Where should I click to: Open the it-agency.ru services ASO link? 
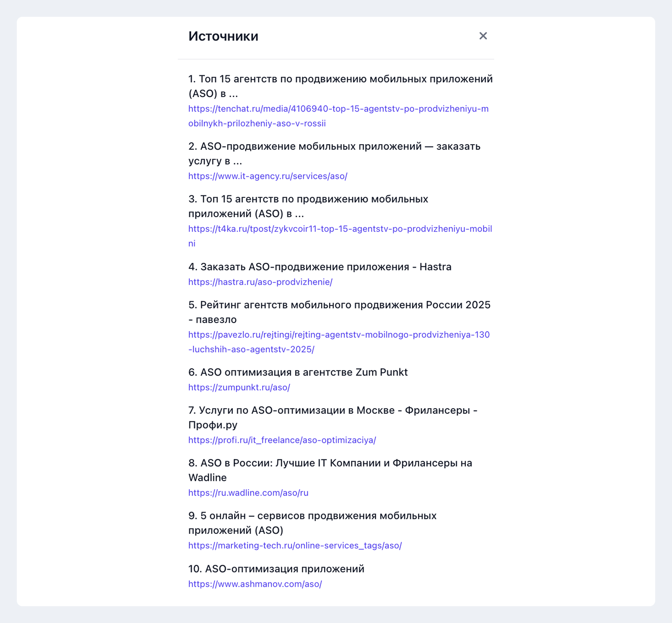pyautogui.click(x=268, y=176)
